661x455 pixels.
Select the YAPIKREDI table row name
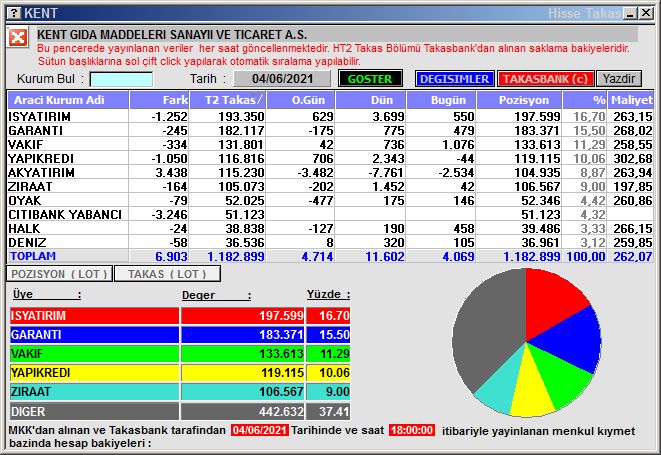click(x=41, y=159)
